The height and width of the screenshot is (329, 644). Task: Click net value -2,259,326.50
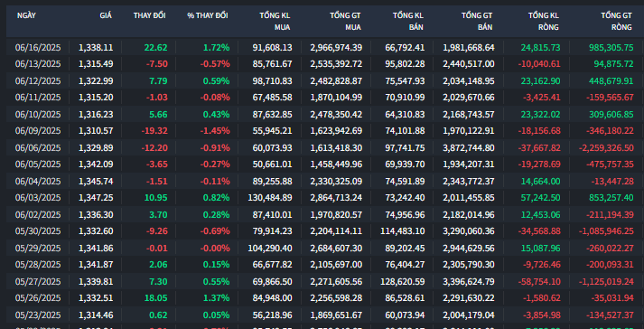606,147
